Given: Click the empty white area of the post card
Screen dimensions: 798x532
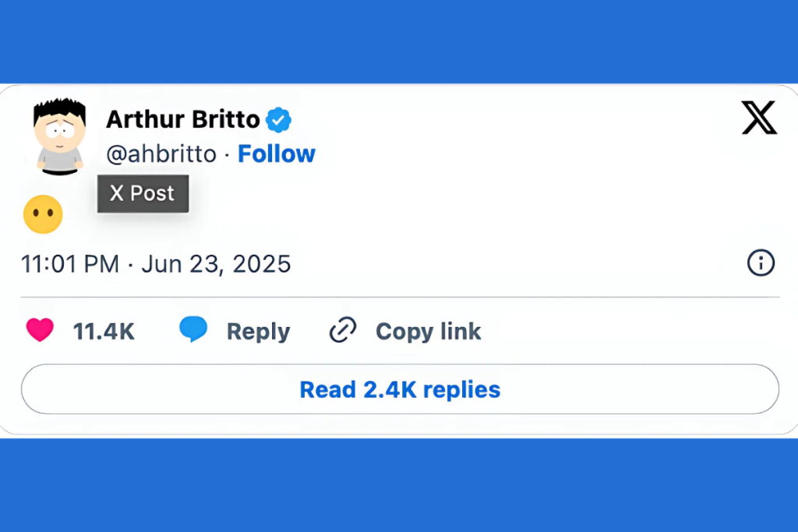Looking at the screenshot, I should click(507, 203).
